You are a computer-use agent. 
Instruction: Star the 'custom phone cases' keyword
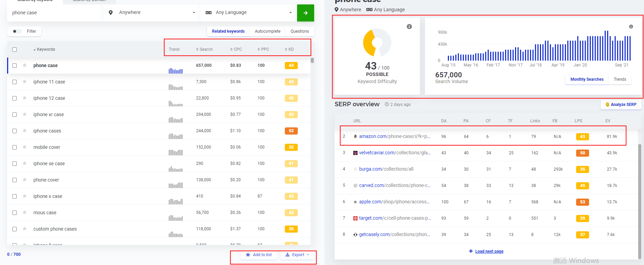coord(25,229)
